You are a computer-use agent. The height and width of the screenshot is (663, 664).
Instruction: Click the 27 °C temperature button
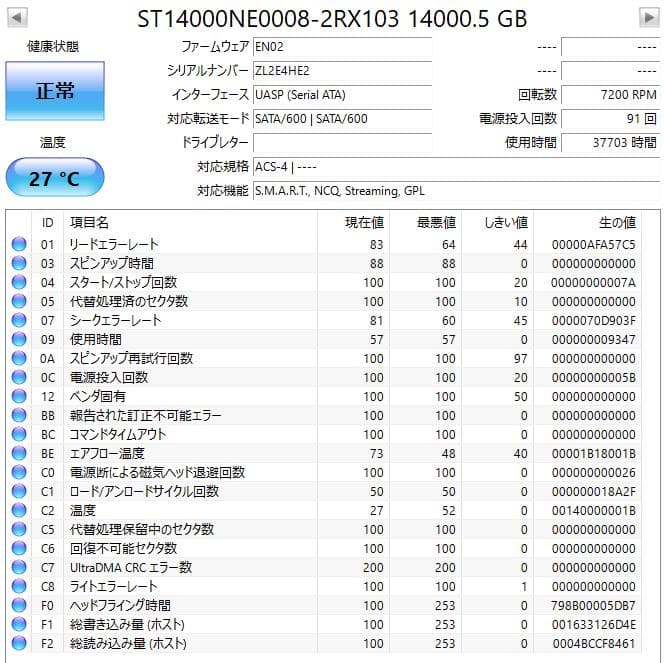pyautogui.click(x=55, y=177)
